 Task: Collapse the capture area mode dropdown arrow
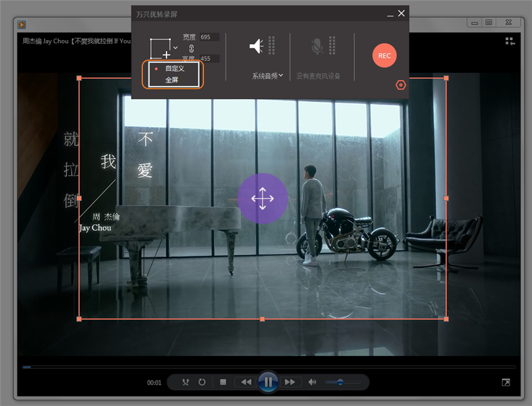[175, 48]
